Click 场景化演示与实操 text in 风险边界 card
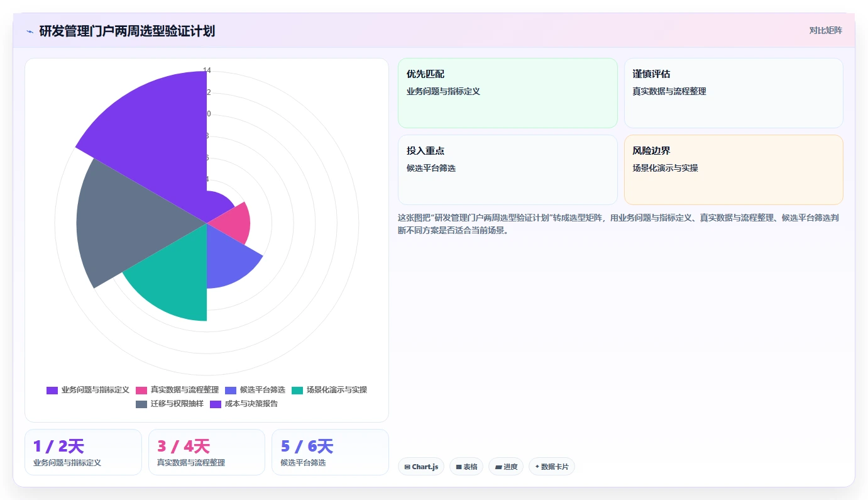Image resolution: width=868 pixels, height=500 pixels. (x=665, y=169)
